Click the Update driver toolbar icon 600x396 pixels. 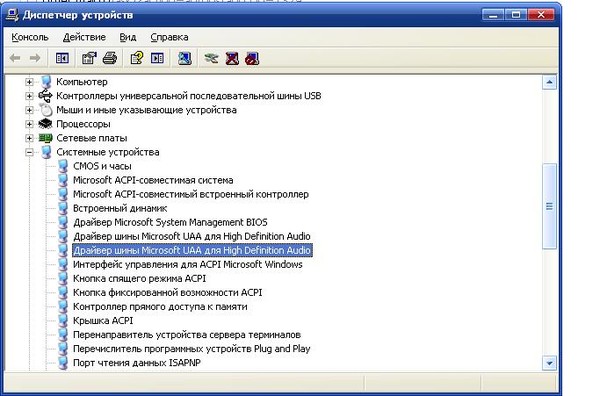point(211,58)
